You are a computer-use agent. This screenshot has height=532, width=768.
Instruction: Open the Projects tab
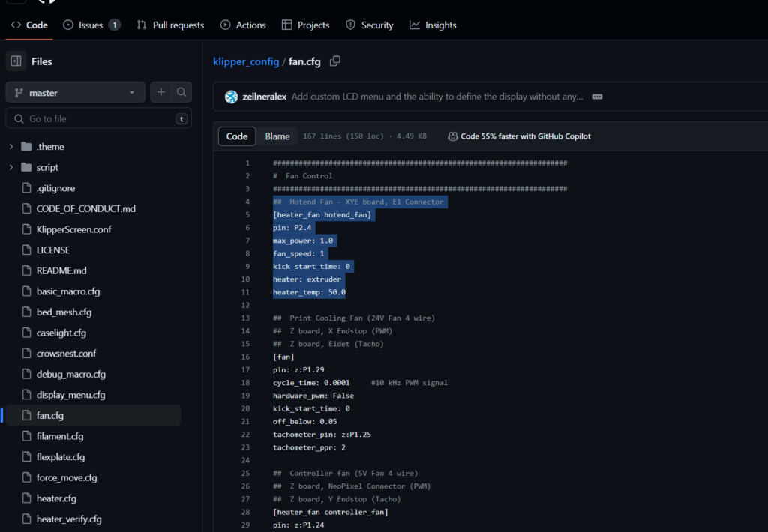click(x=306, y=25)
